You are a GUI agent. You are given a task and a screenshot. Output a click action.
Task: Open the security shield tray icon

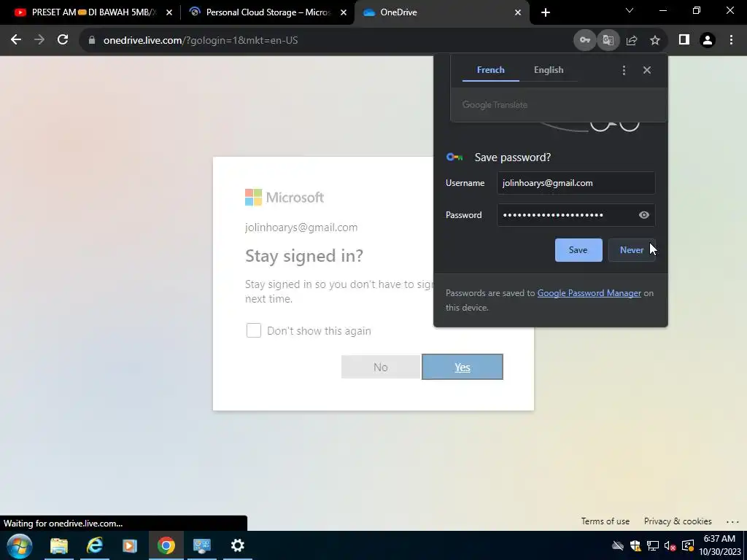pos(635,546)
